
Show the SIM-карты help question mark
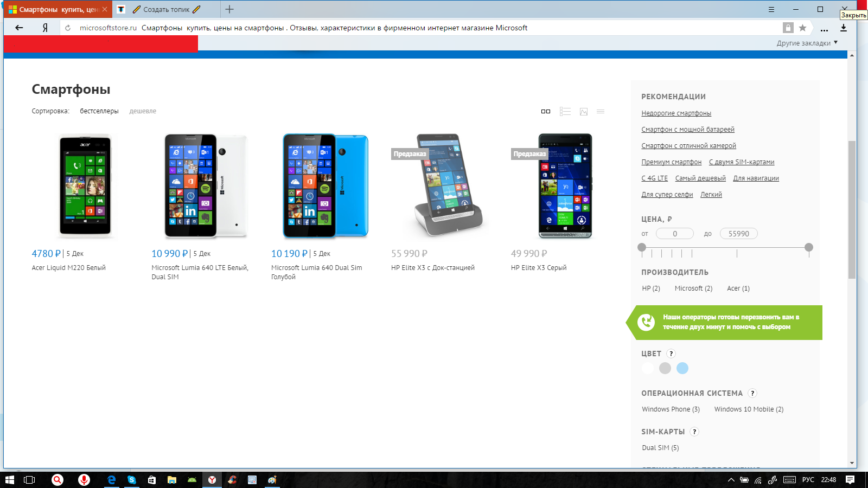pos(694,432)
